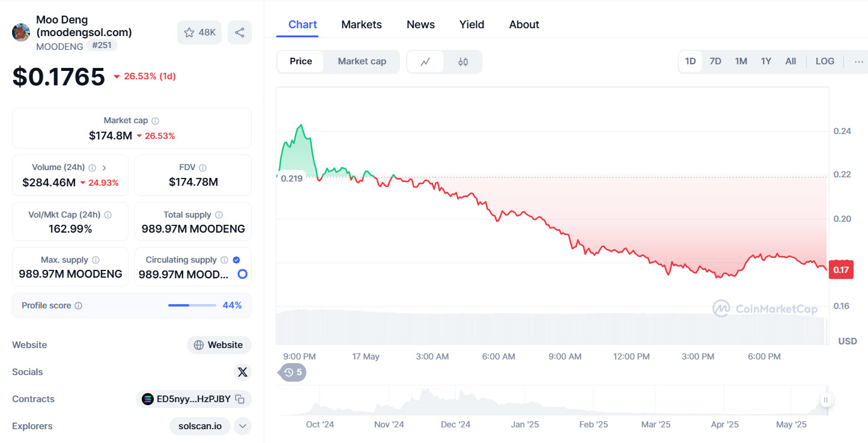Screen dimensions: 868x443
Task: Click the $174.8M market cap value
Action: click(111, 136)
